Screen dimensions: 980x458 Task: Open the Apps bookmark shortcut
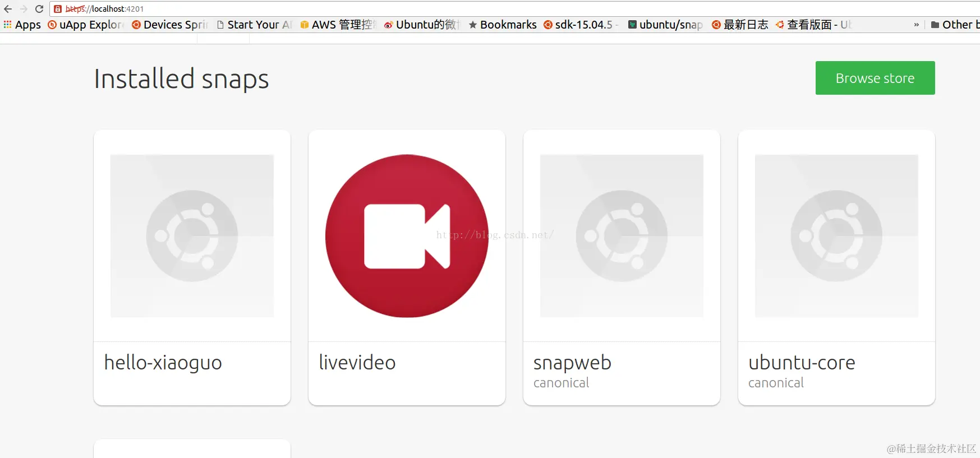click(x=22, y=25)
